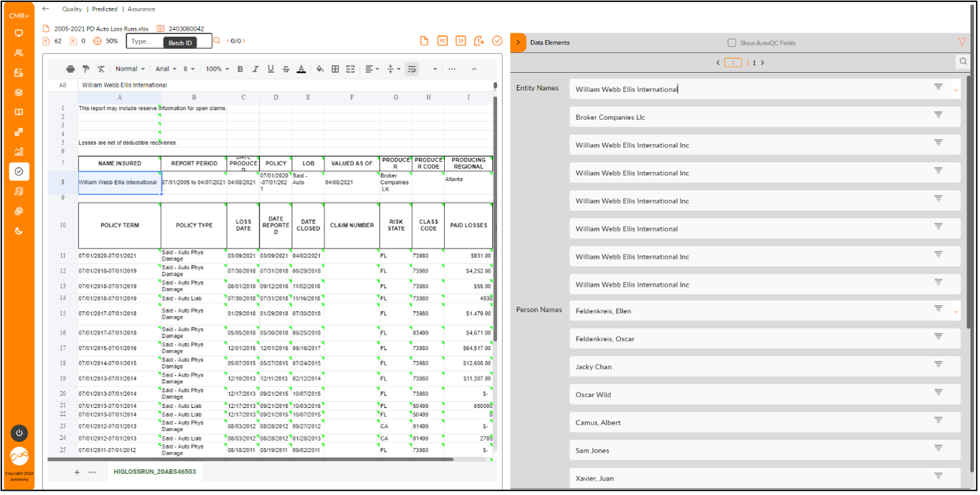This screenshot has width=980, height=495.
Task: Click the print icon in spreadsheet toolbar
Action: pos(70,69)
